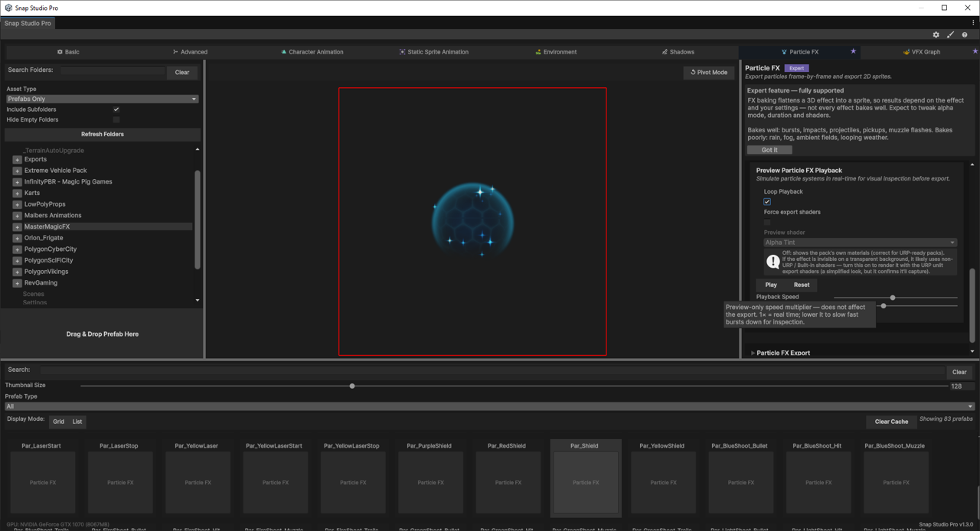Switch to the Advanced tab
Viewport: 980px width, 531px height.
(190, 52)
